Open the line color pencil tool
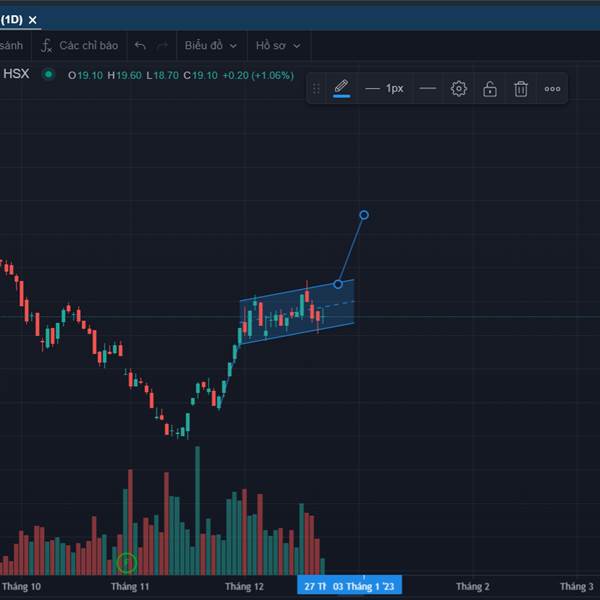The height and width of the screenshot is (600, 600). click(341, 88)
